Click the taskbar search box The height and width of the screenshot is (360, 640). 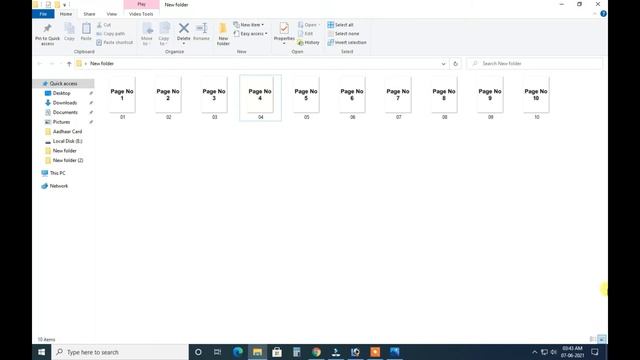(120, 352)
